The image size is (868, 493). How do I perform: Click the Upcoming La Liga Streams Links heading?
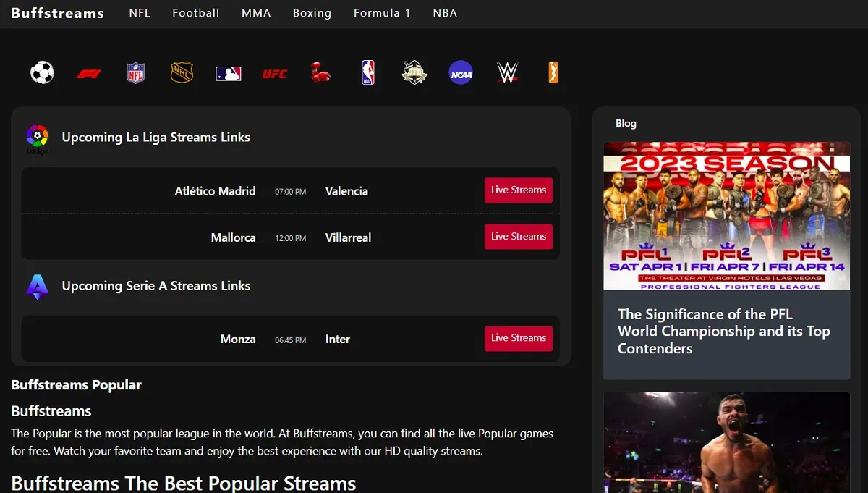pyautogui.click(x=156, y=138)
